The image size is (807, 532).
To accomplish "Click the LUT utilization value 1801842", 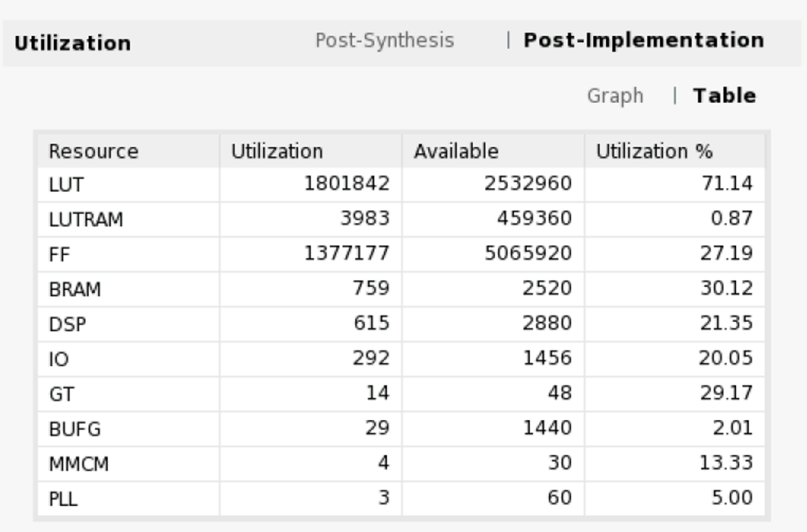I will [347, 184].
